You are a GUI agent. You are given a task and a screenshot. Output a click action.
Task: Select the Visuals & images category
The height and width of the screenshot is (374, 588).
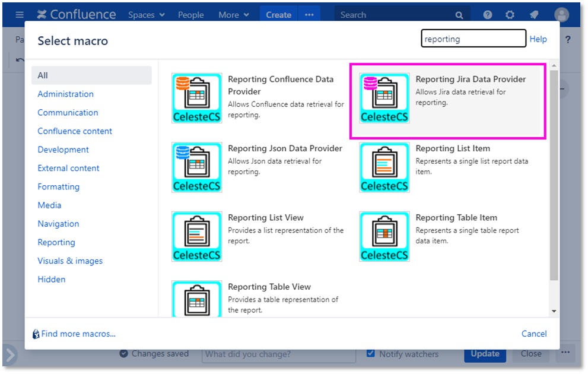pyautogui.click(x=70, y=261)
